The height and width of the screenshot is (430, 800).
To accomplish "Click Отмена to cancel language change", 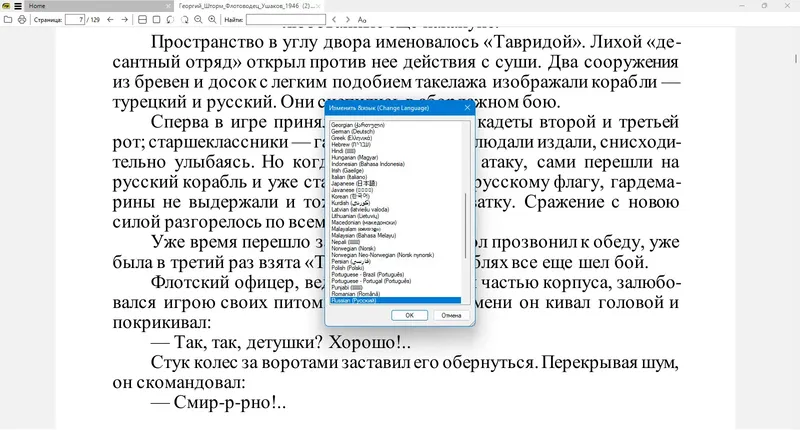I will [x=451, y=315].
